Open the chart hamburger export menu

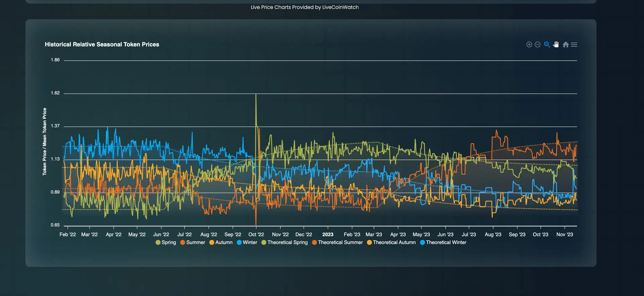point(574,45)
